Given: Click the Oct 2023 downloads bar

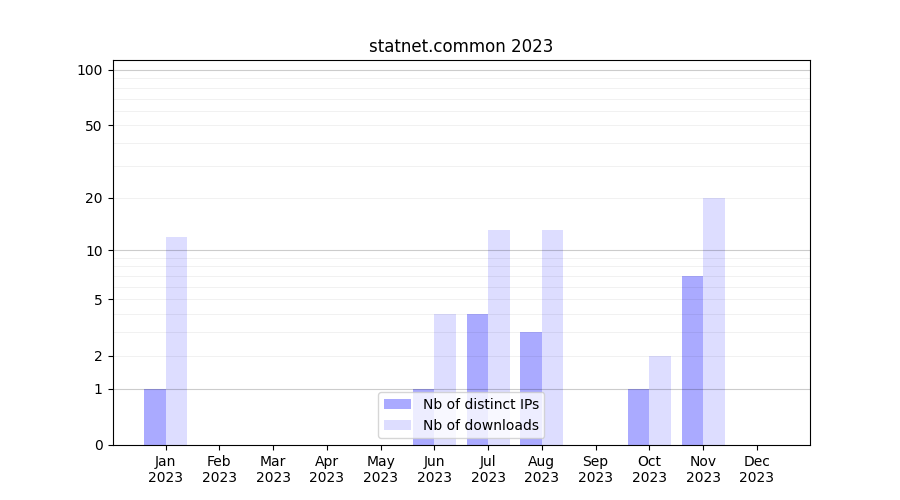Looking at the screenshot, I should click(x=660, y=400).
